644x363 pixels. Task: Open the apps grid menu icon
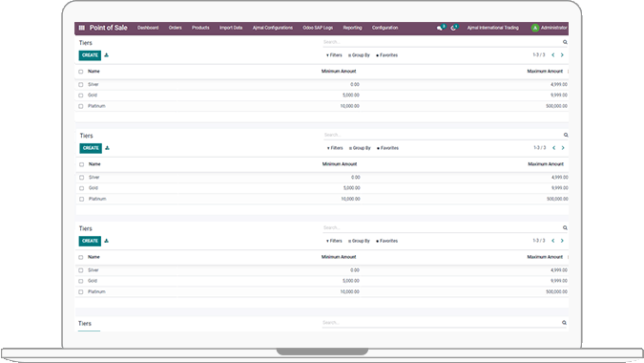pos(82,28)
